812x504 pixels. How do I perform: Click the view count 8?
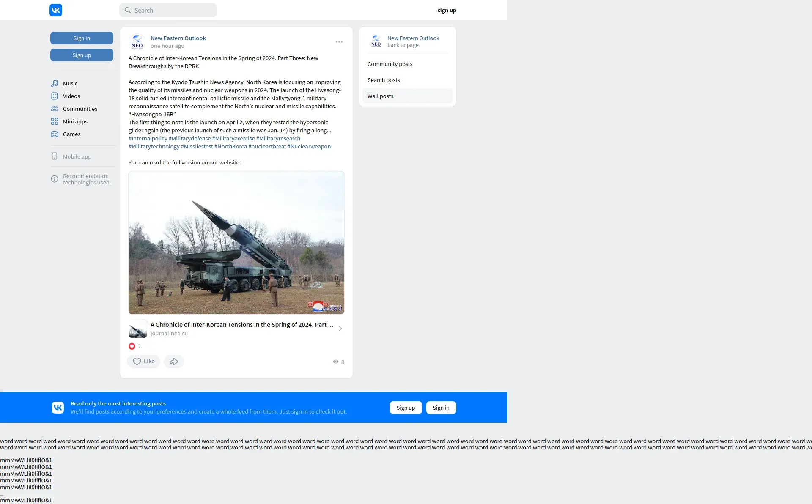point(343,362)
